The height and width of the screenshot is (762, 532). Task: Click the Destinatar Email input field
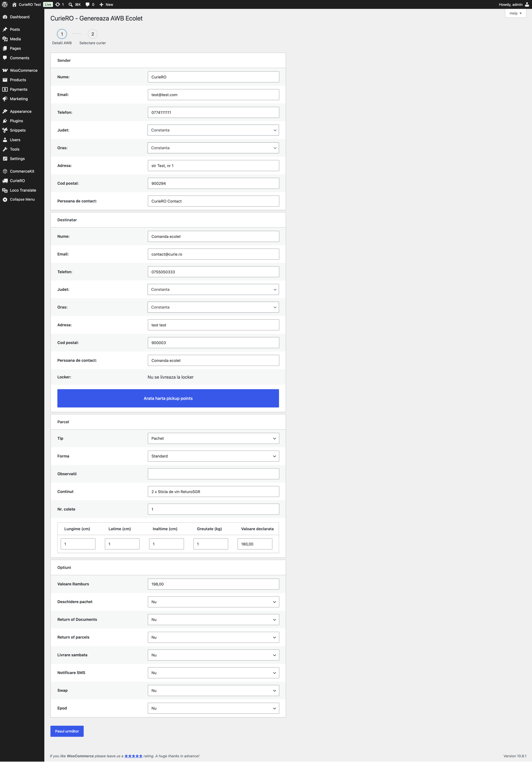213,254
